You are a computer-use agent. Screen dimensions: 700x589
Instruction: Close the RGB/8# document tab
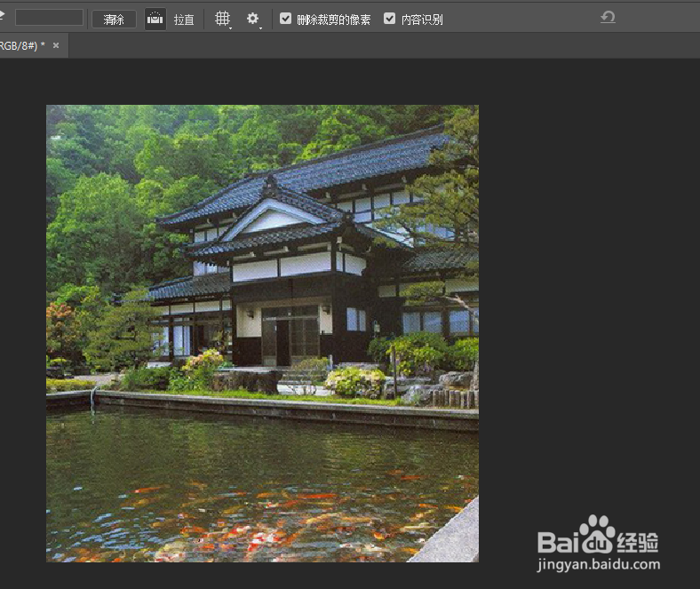pos(56,45)
